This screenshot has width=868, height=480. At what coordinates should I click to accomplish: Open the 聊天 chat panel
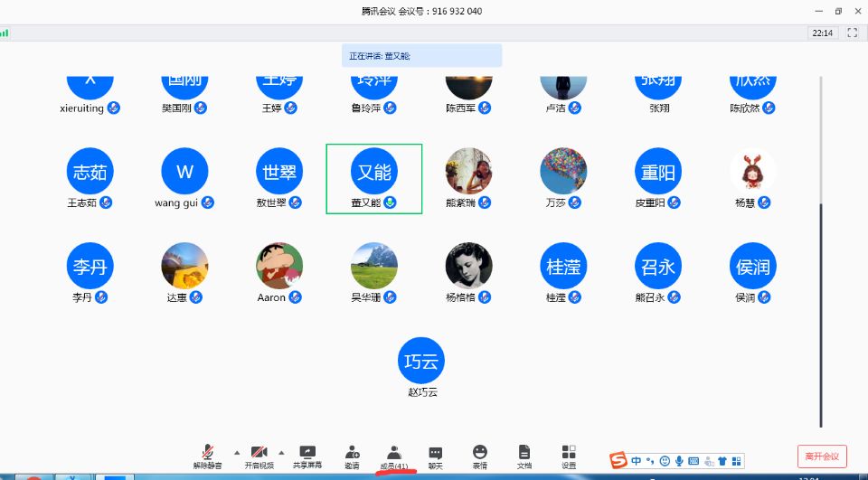tap(435, 456)
